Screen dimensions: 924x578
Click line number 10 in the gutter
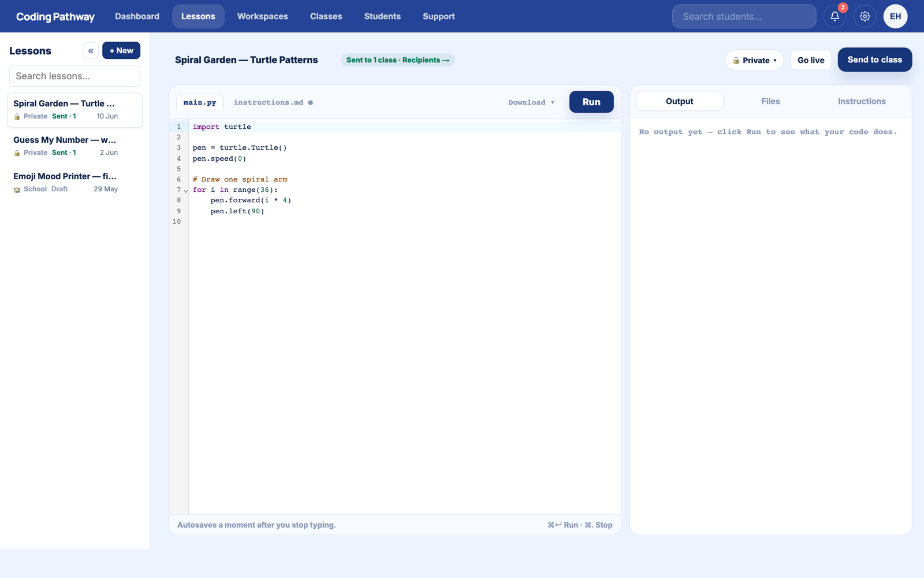(176, 222)
